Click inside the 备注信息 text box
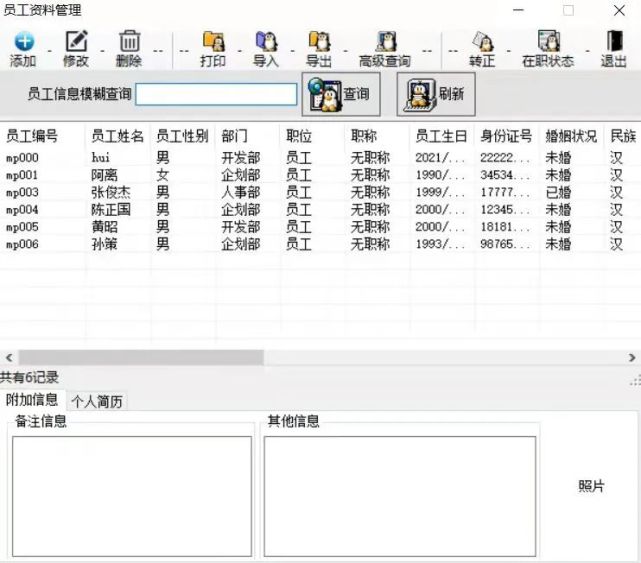This screenshot has height=563, width=641. click(x=132, y=496)
